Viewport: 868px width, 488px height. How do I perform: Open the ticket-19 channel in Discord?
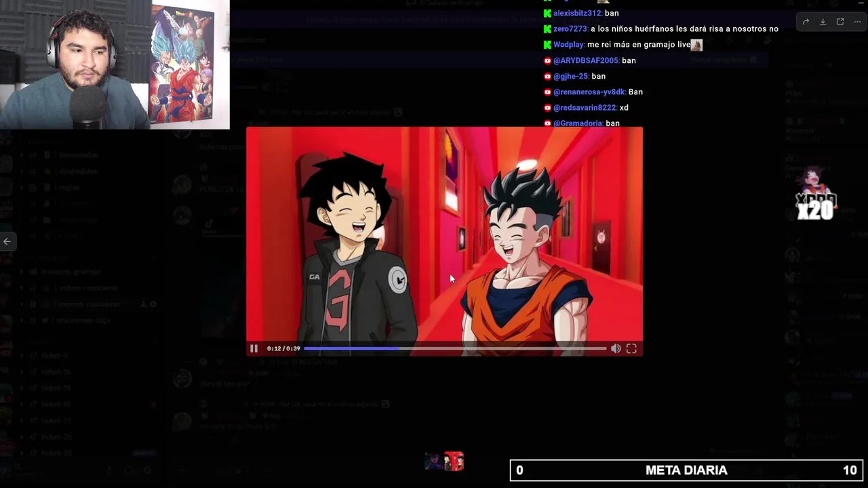click(56, 405)
